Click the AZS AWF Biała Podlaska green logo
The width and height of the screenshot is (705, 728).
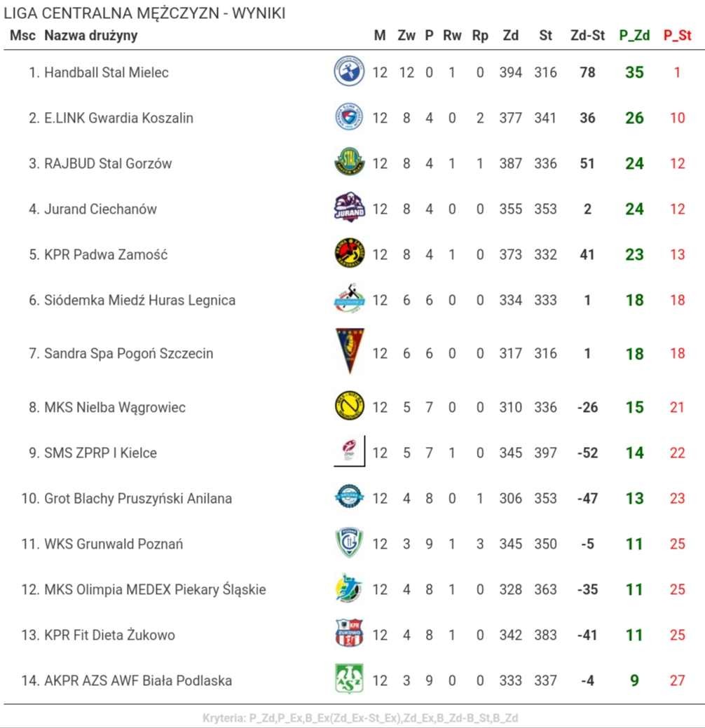coord(349,679)
